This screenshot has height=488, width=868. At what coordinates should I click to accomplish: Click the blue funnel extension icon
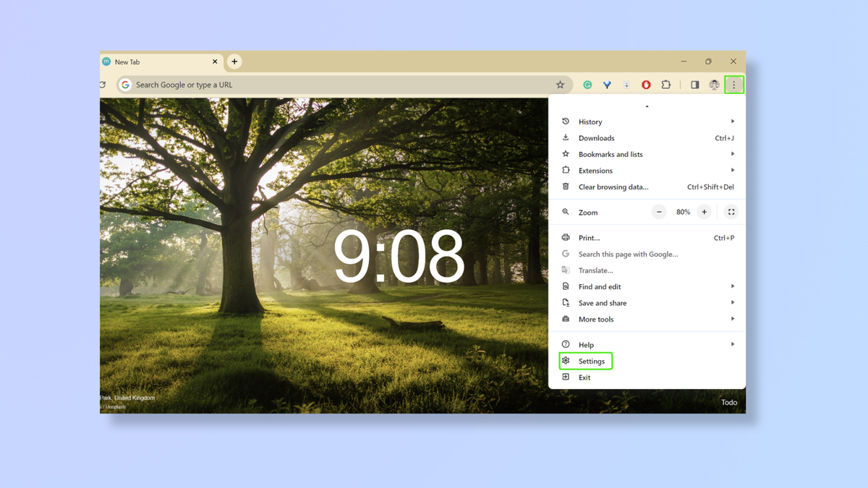click(607, 85)
